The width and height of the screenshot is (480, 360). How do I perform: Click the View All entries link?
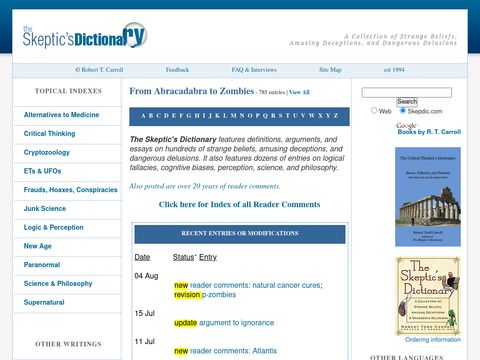[299, 92]
